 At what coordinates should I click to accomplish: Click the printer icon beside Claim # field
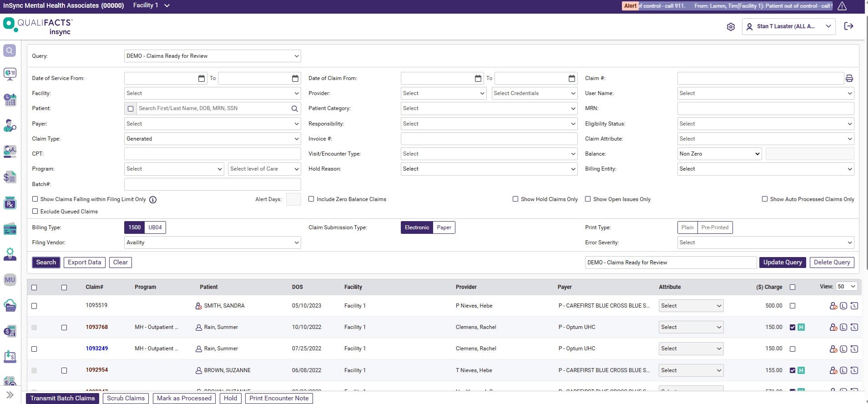tap(849, 78)
